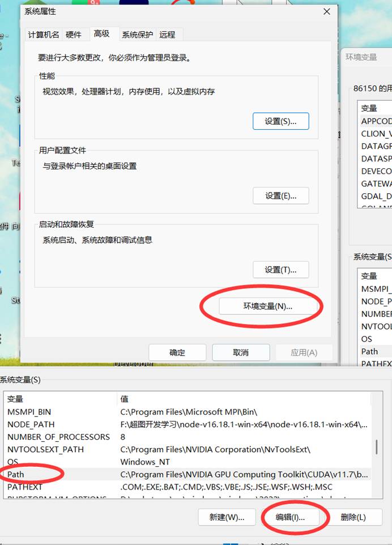Switch to the 计算机名 tab

pos(44,35)
